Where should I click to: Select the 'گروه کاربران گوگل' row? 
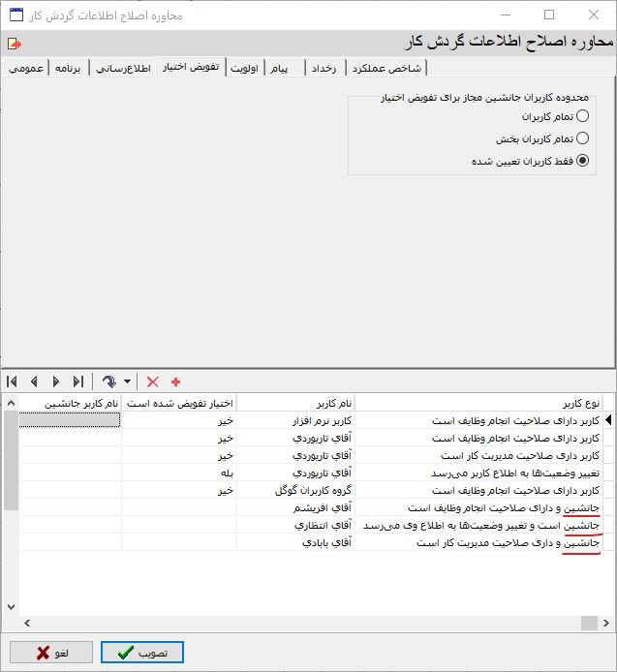(295, 490)
